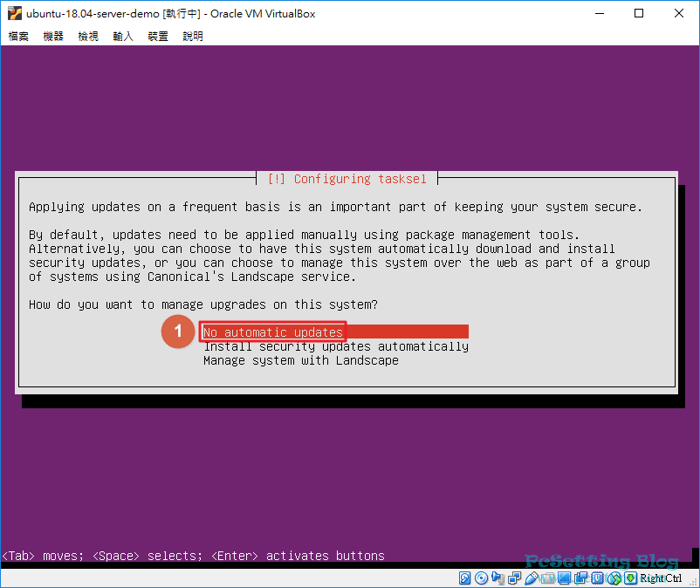The width and height of the screenshot is (700, 588).
Task: Open the 輸入 menu
Action: tap(123, 36)
